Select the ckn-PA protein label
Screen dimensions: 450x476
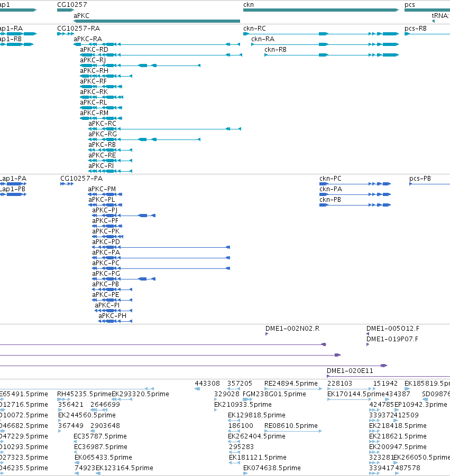tap(331, 189)
